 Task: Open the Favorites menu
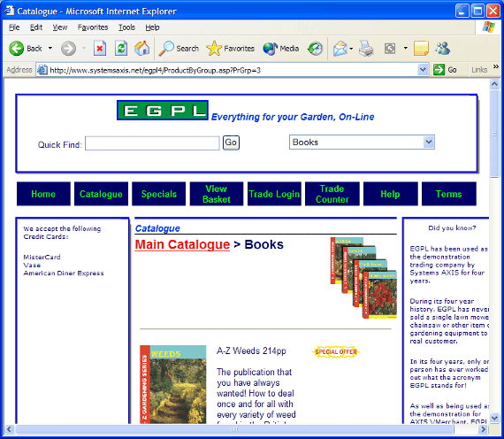(93, 27)
